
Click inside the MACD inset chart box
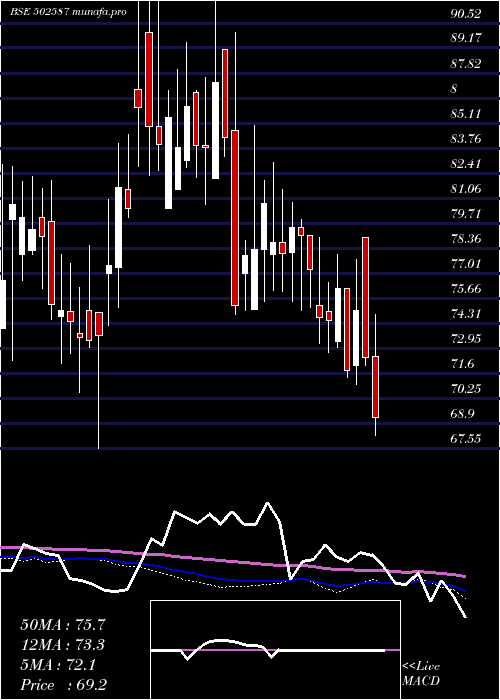pyautogui.click(x=275, y=650)
